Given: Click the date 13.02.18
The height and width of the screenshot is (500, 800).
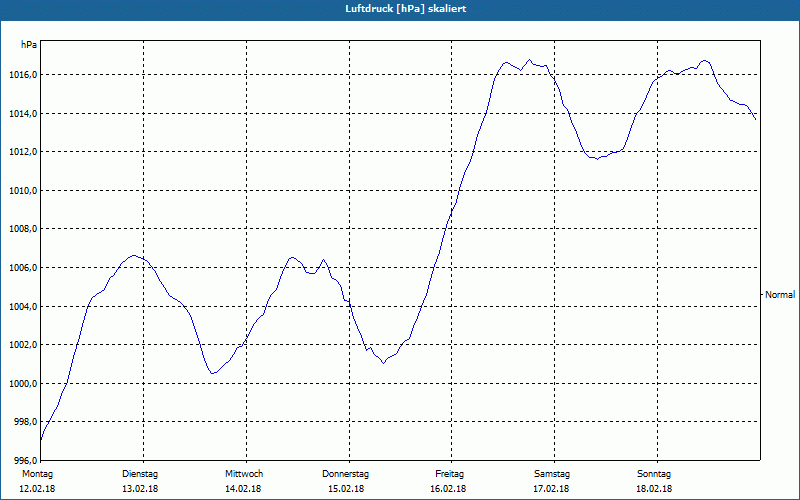Looking at the screenshot, I should [140, 489].
